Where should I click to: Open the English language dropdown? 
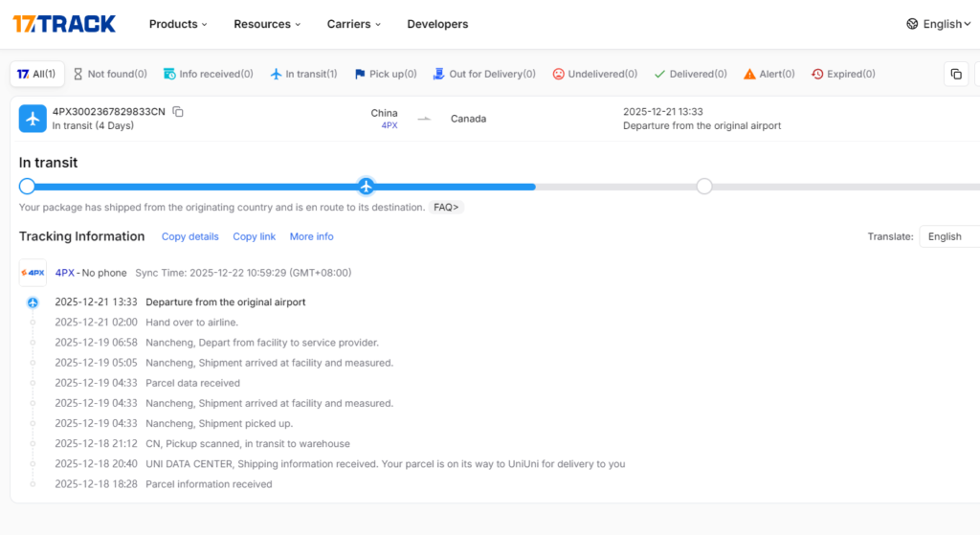[947, 24]
